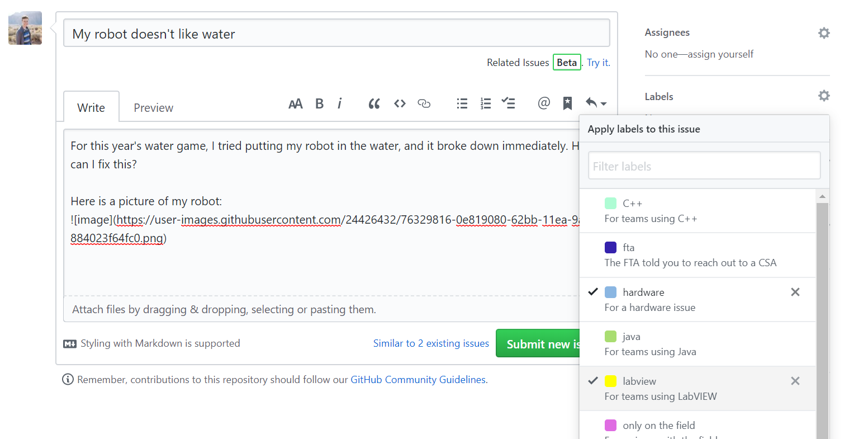The width and height of the screenshot is (868, 439).
Task: Open the Labels gear menu
Action: point(824,96)
